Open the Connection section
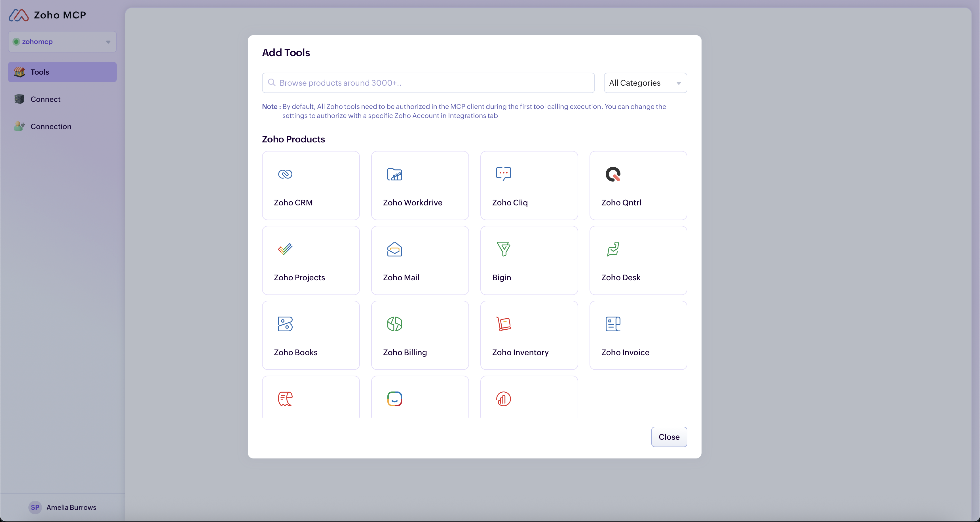 (62, 127)
